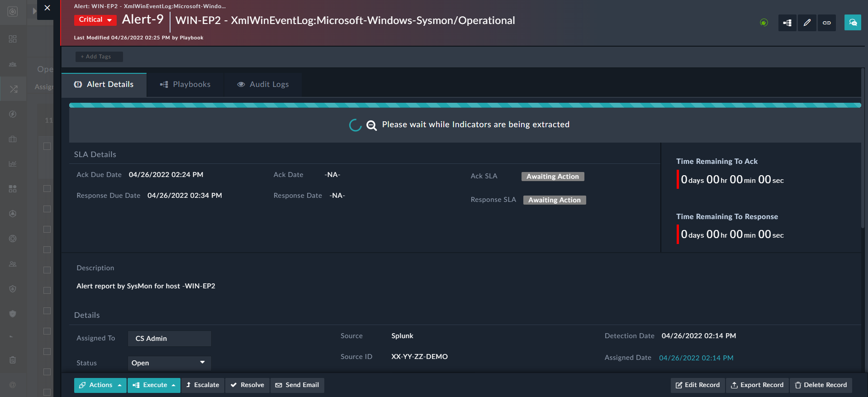Click the Assigned Date link value
This screenshot has height=397, width=868.
(696, 358)
